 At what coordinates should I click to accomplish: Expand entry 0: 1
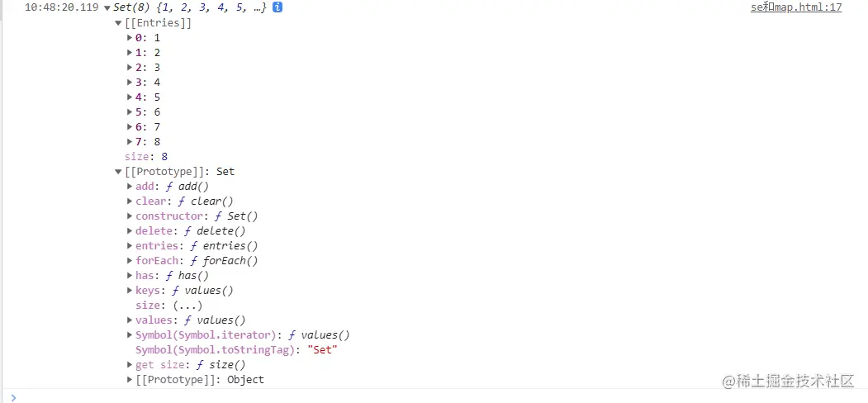(x=130, y=38)
